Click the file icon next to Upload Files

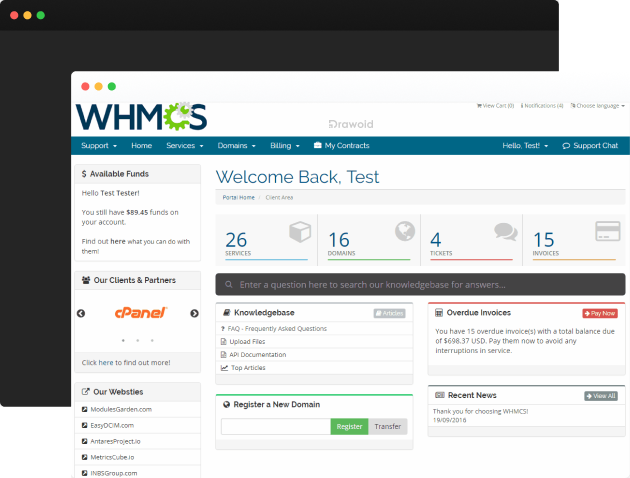point(223,342)
